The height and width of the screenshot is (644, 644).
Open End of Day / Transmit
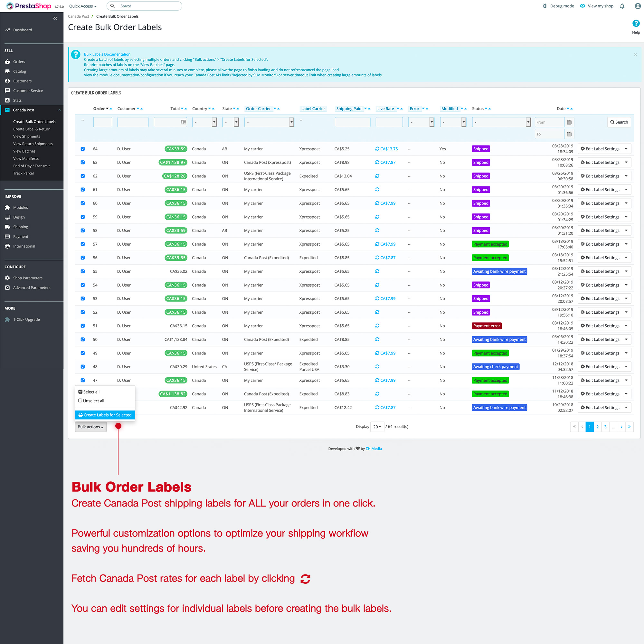pyautogui.click(x=31, y=166)
